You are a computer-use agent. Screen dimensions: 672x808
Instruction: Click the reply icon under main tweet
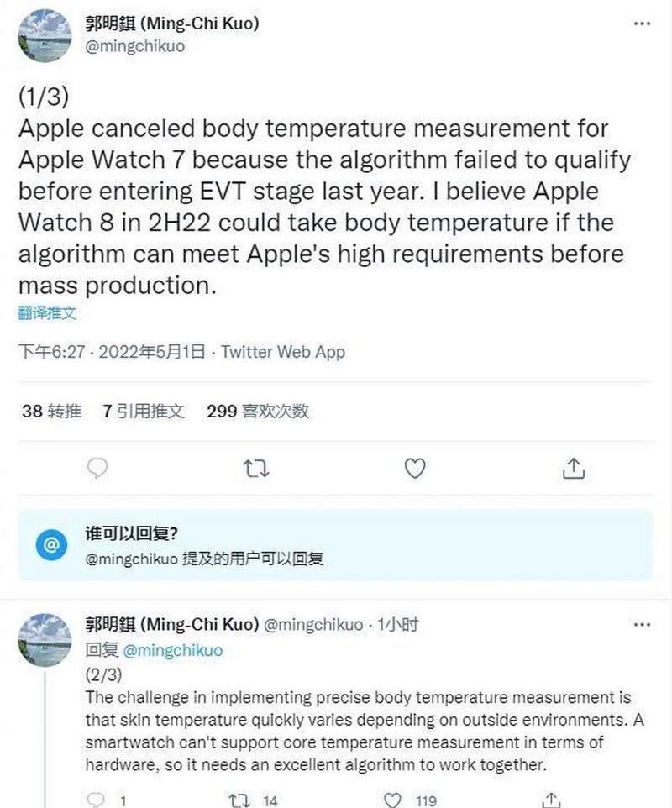[x=97, y=469]
